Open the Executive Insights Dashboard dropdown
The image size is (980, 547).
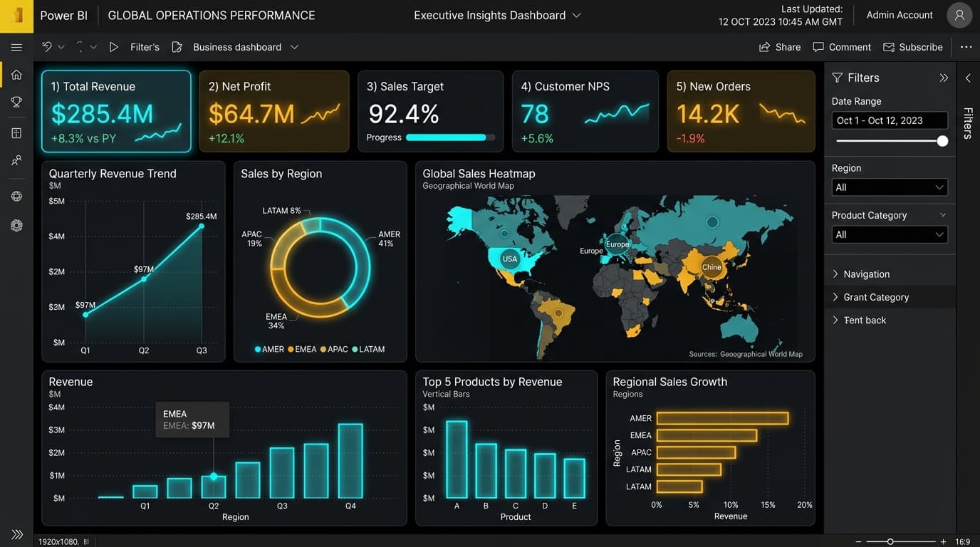coord(577,16)
